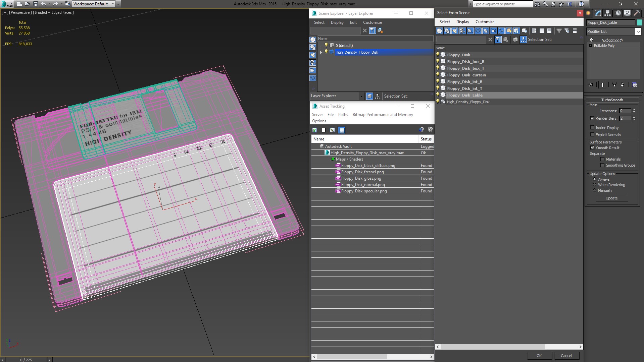Expand High_Density_Floppy_Disk layer in Layer Explorer
This screenshot has width=644, height=362.
(321, 52)
